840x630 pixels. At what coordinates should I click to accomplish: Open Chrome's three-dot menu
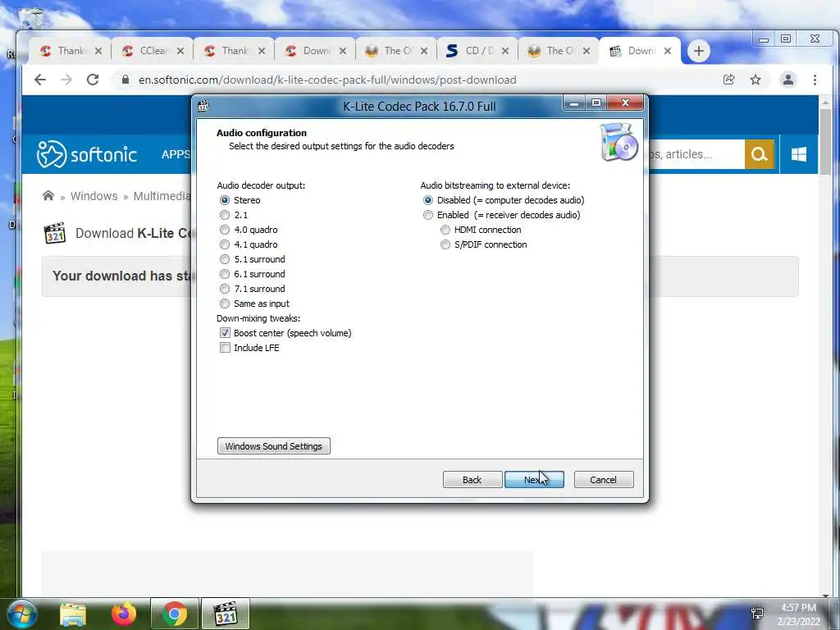coord(815,80)
